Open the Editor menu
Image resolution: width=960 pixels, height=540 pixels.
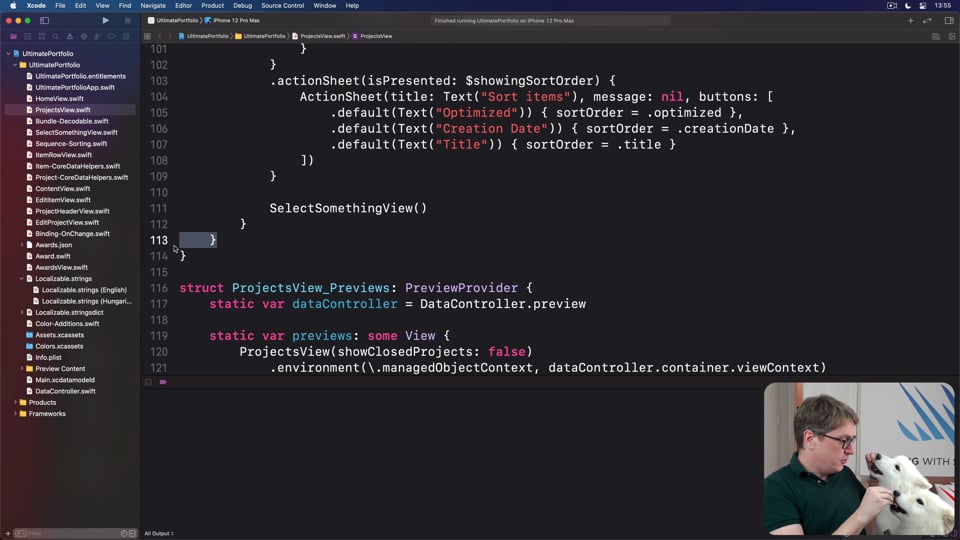pos(183,6)
